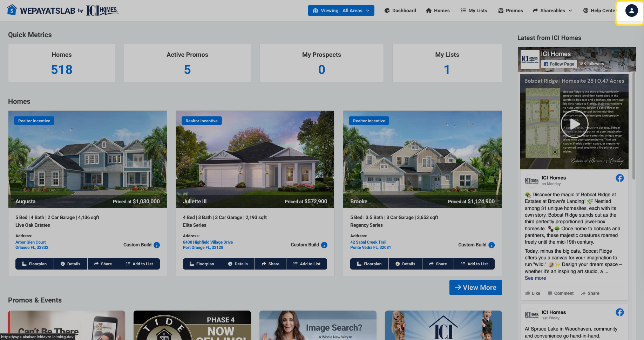View Details for Augusta
This screenshot has height=340, width=644.
[x=70, y=264]
